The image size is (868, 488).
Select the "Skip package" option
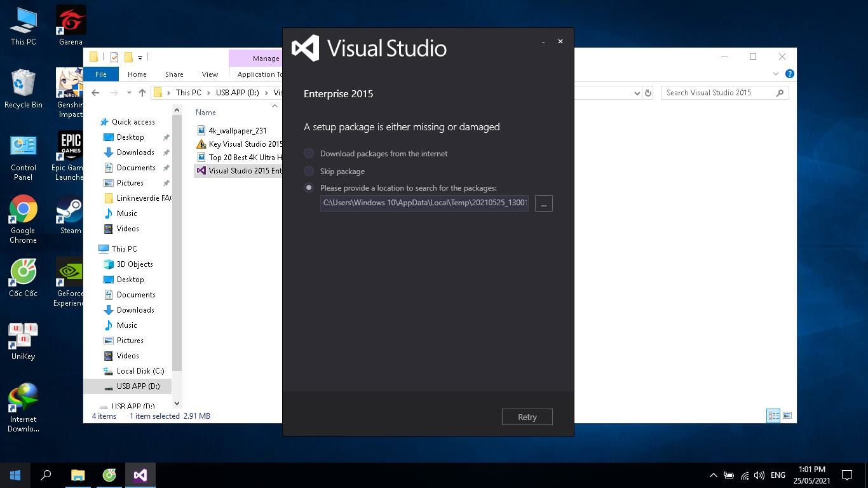pyautogui.click(x=309, y=171)
